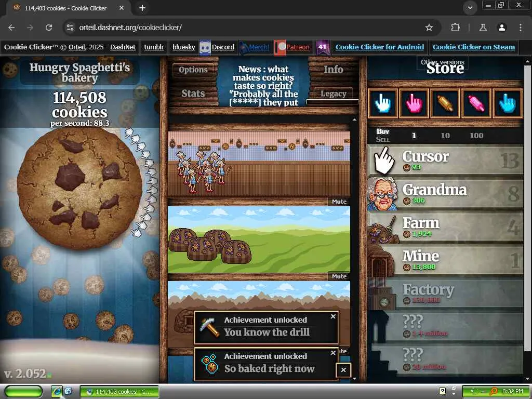
Task: Close the Cookie Clicker tab
Action: [x=122, y=8]
